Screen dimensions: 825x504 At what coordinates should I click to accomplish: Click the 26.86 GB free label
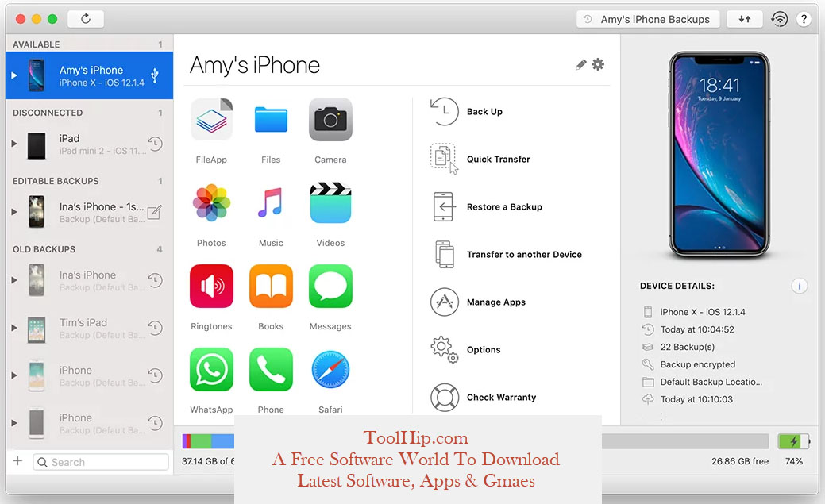click(740, 461)
